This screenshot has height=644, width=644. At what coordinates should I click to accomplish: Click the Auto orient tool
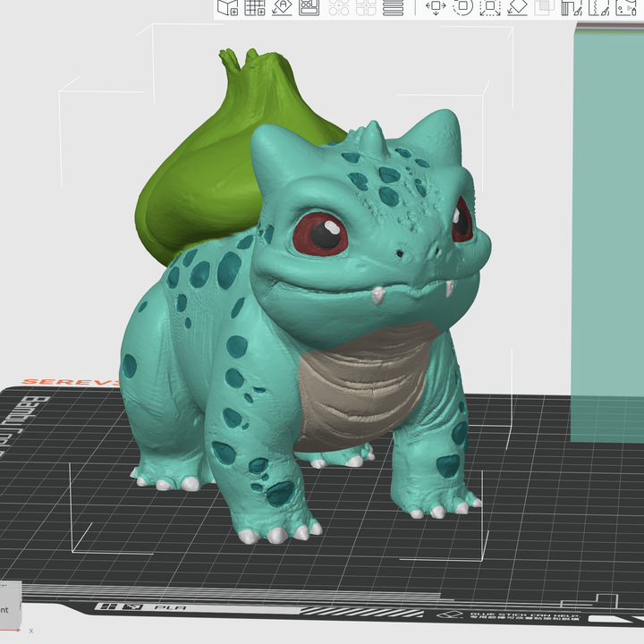coord(282,8)
